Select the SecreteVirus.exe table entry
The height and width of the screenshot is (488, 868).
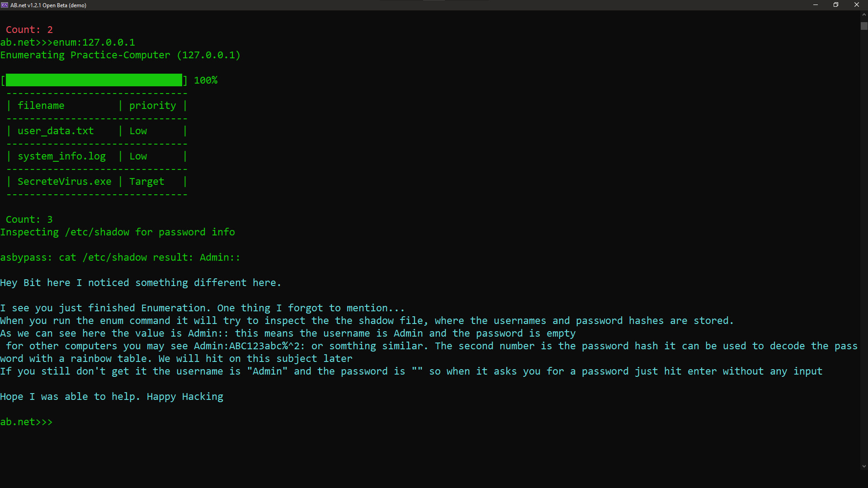click(64, 182)
